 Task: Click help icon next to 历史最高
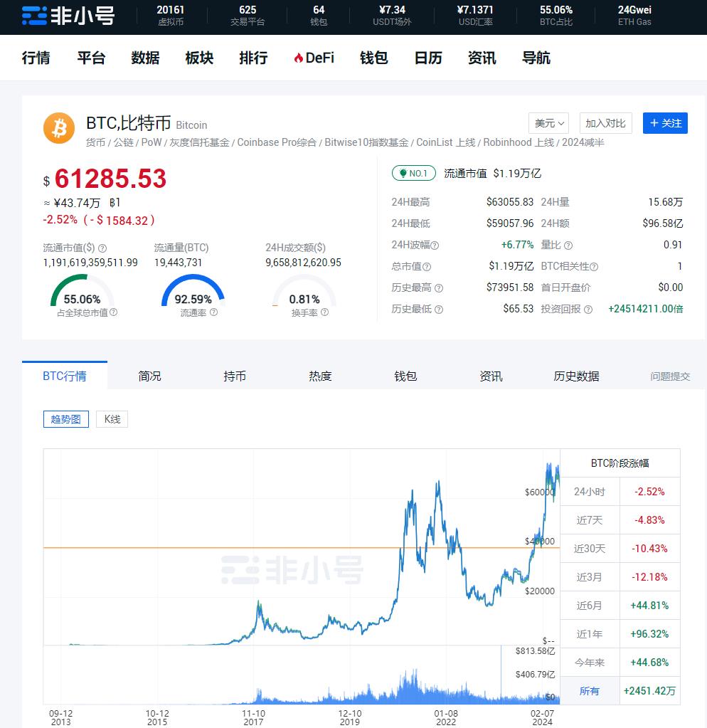pyautogui.click(x=439, y=288)
